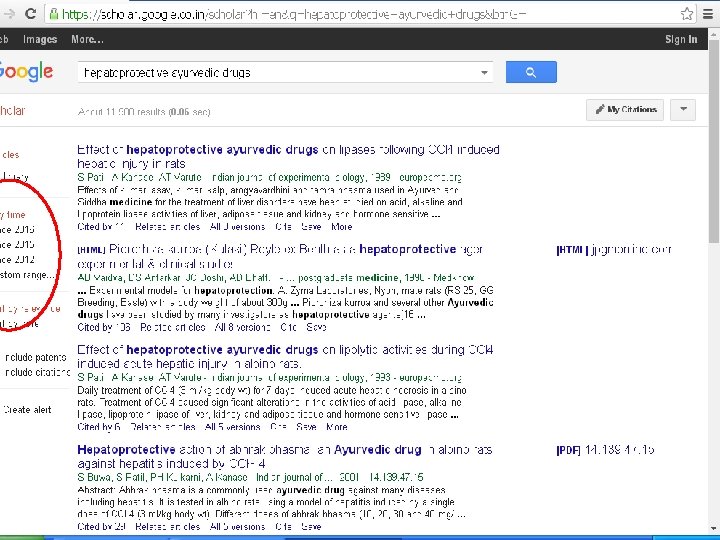This screenshot has height=540, width=720.
Task: Bookmark this page with the star icon
Action: tap(687, 14)
